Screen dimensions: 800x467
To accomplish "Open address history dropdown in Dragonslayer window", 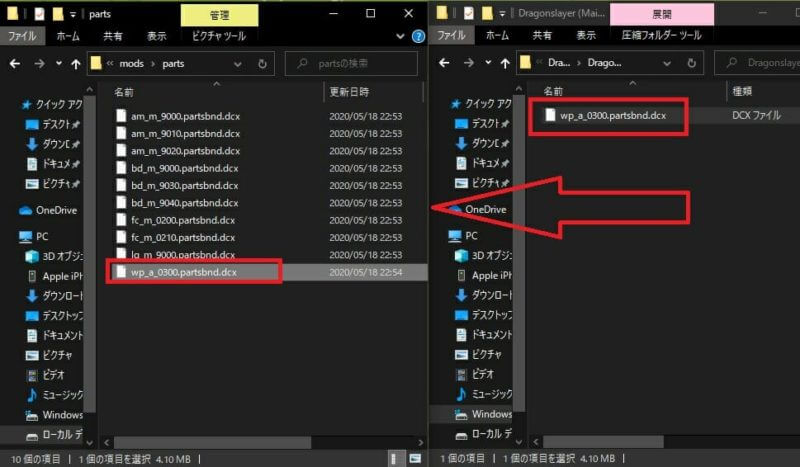I will pos(667,63).
